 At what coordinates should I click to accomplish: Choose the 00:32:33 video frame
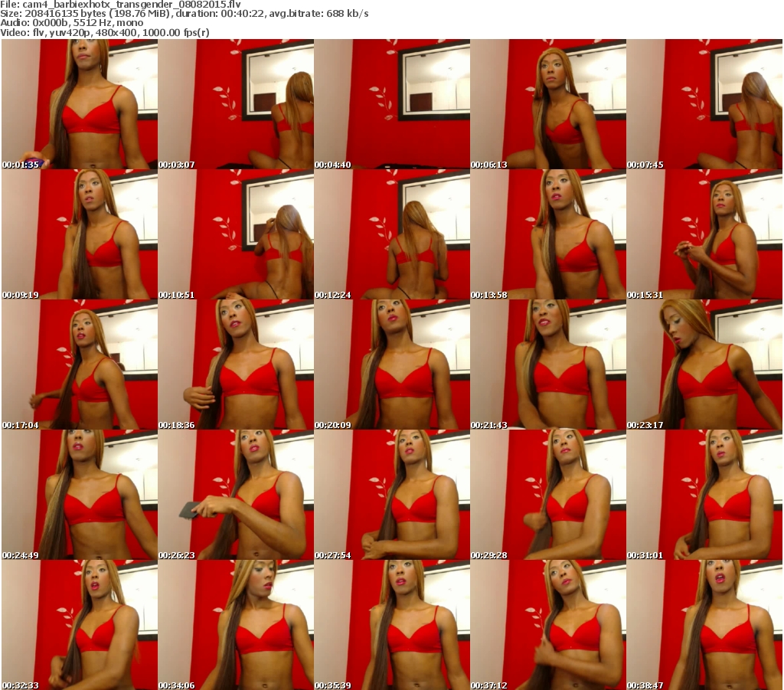point(80,625)
